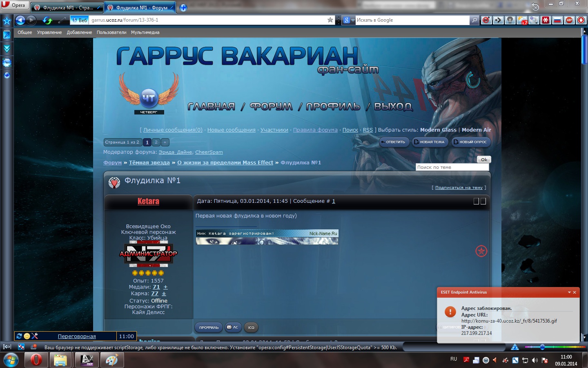The width and height of the screenshot is (588, 368).
Task: Click the arrow extension icon in toolbar
Action: pos(498,20)
